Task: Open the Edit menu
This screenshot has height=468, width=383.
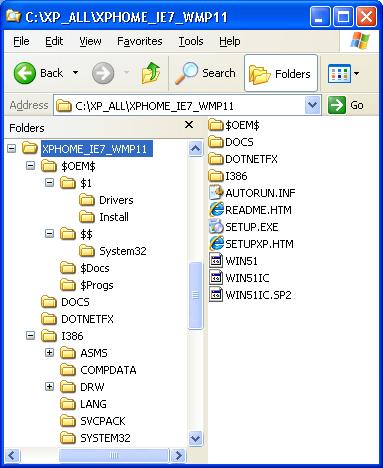Action: 54,41
